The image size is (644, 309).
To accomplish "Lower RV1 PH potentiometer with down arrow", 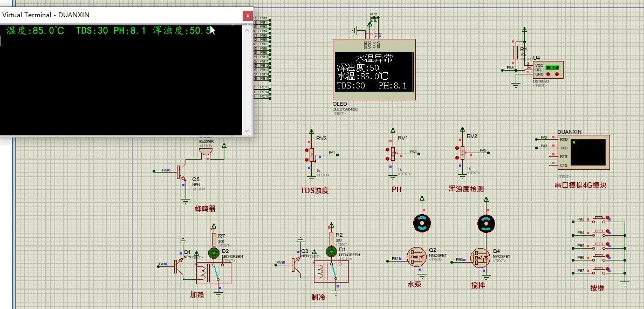I will click(x=387, y=159).
